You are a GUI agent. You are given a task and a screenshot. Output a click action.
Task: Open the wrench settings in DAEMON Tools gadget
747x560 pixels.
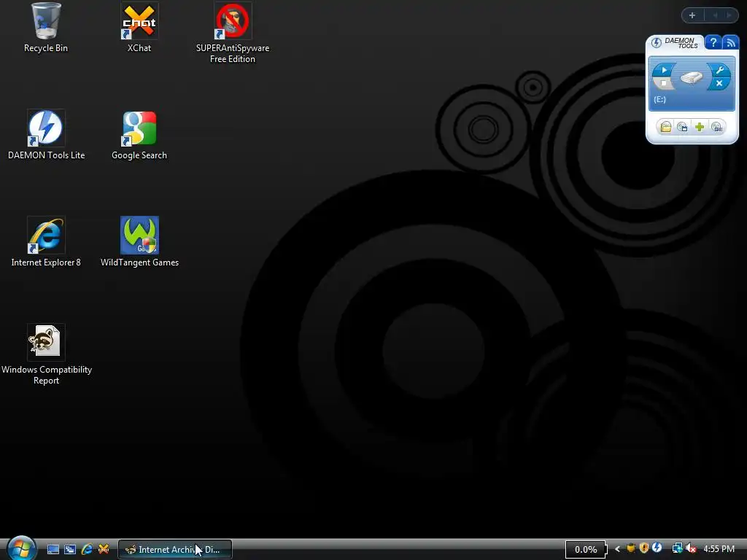point(720,71)
